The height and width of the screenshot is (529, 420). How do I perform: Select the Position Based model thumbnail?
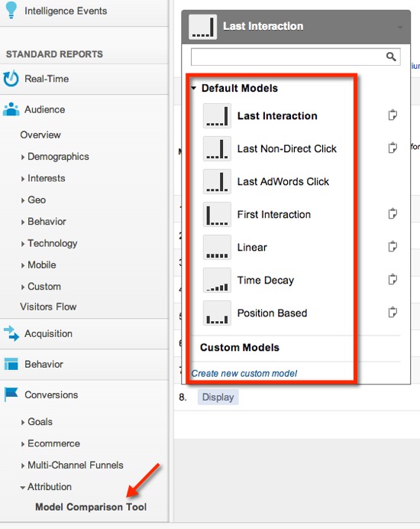[217, 313]
